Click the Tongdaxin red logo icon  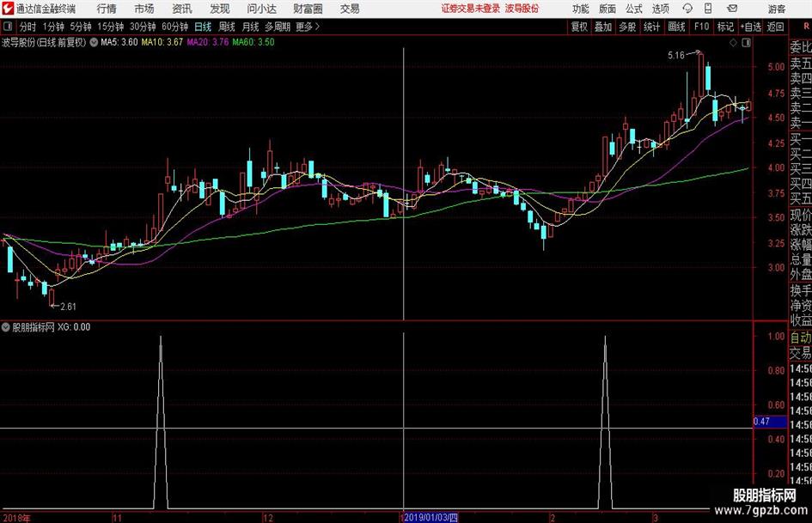click(7, 9)
